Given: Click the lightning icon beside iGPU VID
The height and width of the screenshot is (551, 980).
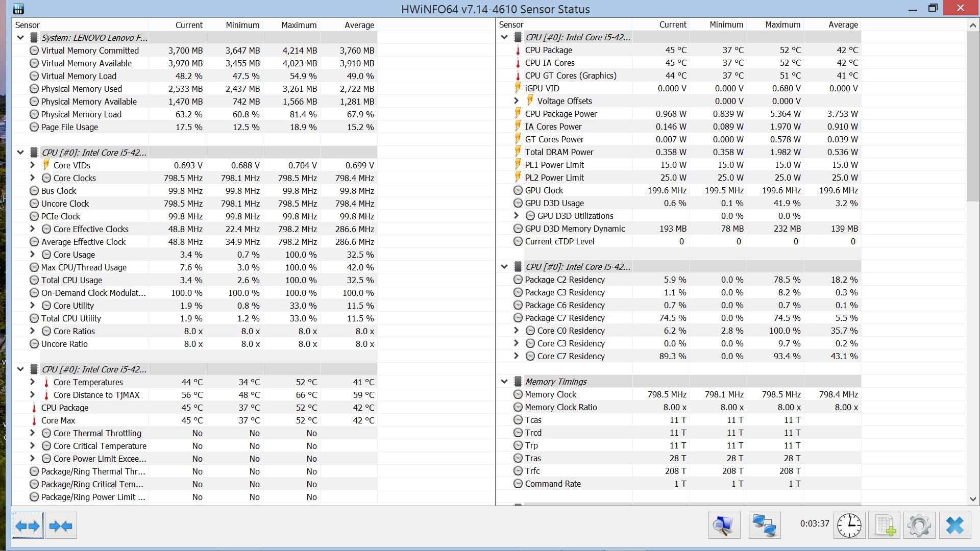Looking at the screenshot, I should 518,88.
